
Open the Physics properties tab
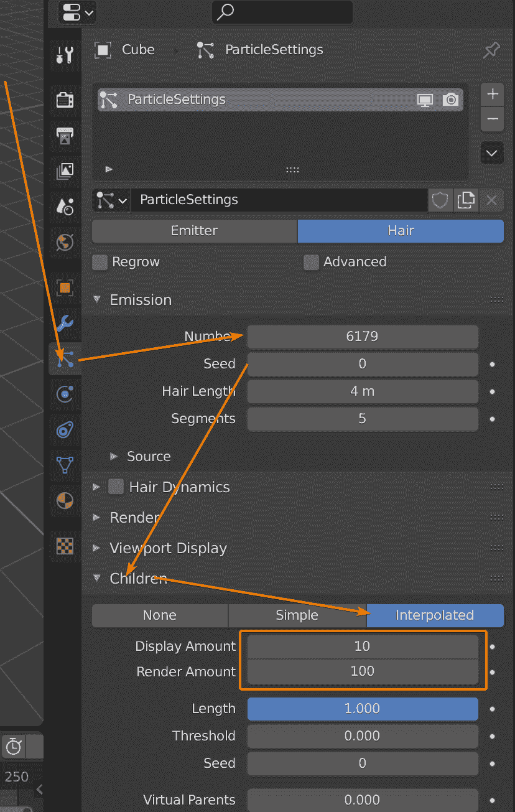click(65, 394)
